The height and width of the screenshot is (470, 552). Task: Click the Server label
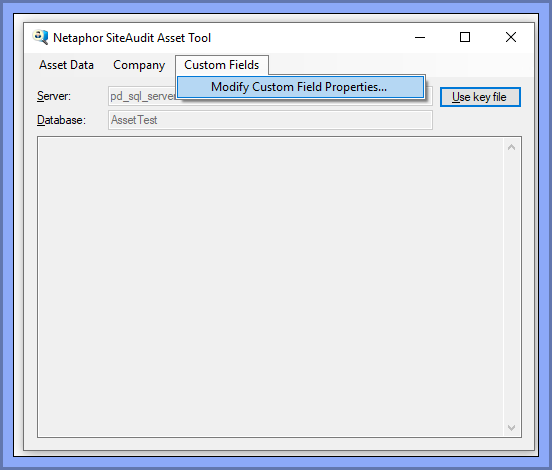[54, 96]
